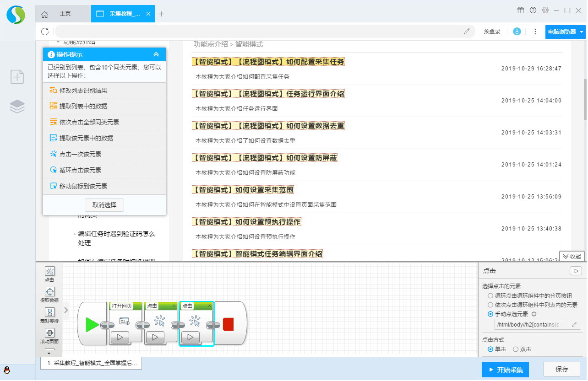Click the edit XPath pencil icon
The width and height of the screenshot is (588, 381).
coord(575,325)
